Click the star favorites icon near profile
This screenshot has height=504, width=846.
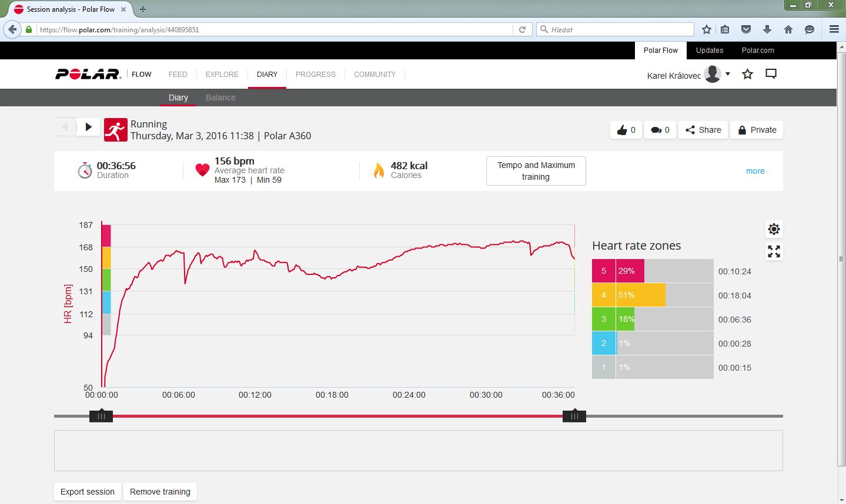coord(747,74)
